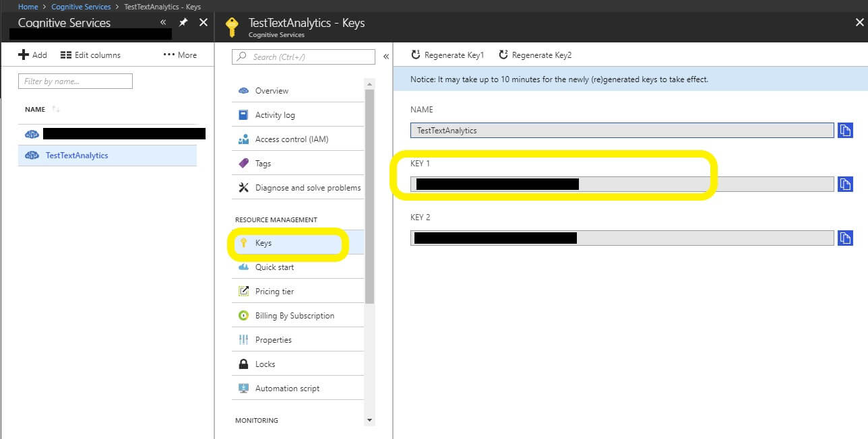Click the menu scrollbar down arrow

[369, 420]
